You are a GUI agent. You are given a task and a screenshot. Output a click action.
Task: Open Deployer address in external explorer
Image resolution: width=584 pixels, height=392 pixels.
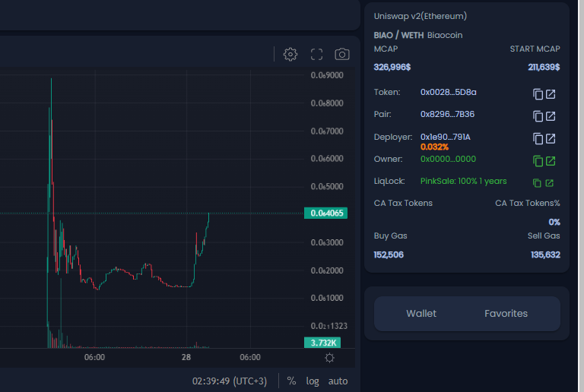(551, 139)
